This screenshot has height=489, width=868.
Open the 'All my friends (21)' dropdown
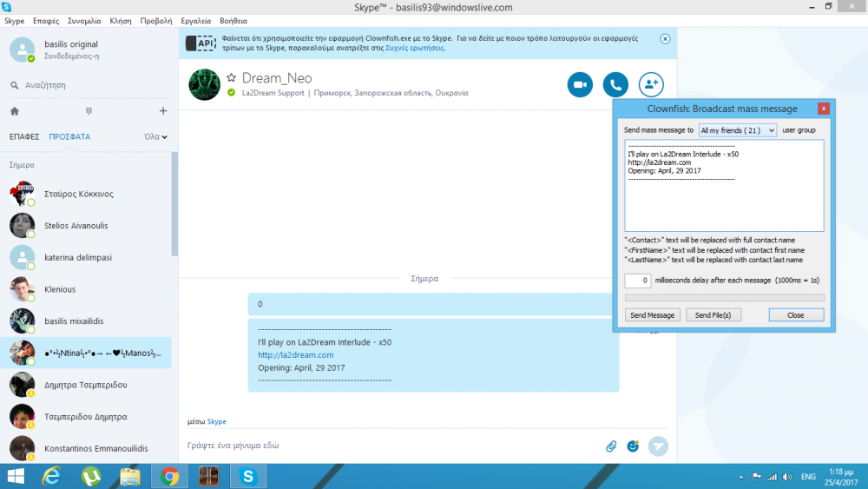737,130
